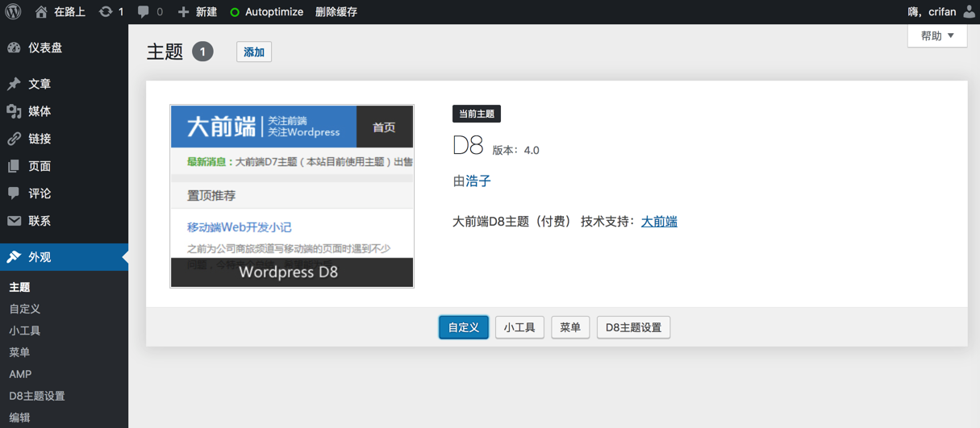Open the WordPress logo menu

click(x=13, y=11)
